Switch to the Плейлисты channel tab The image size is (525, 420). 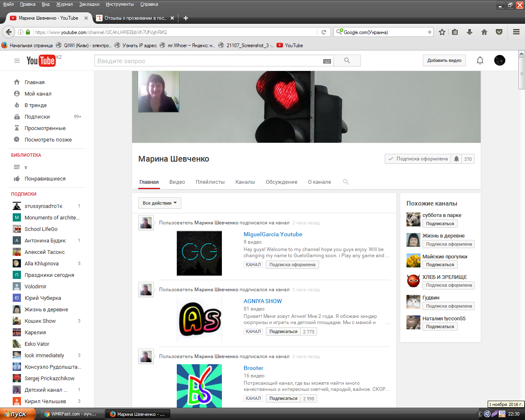[210, 182]
